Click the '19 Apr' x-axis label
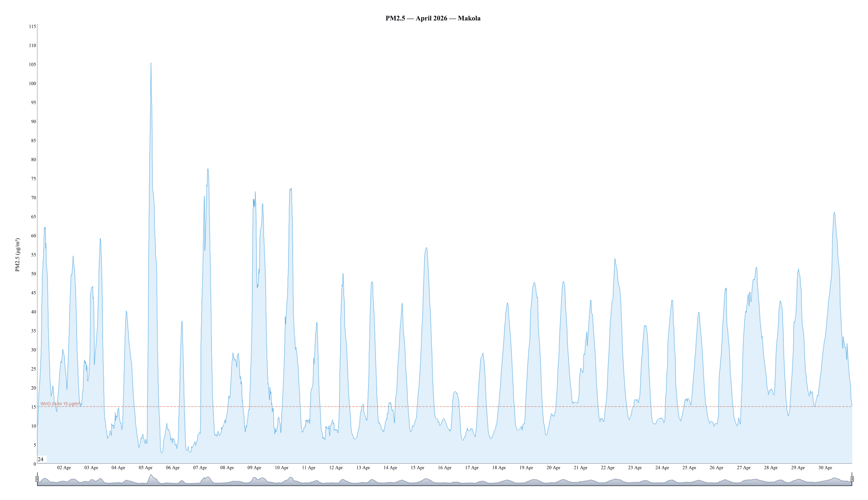The width and height of the screenshot is (868, 500). point(526,468)
